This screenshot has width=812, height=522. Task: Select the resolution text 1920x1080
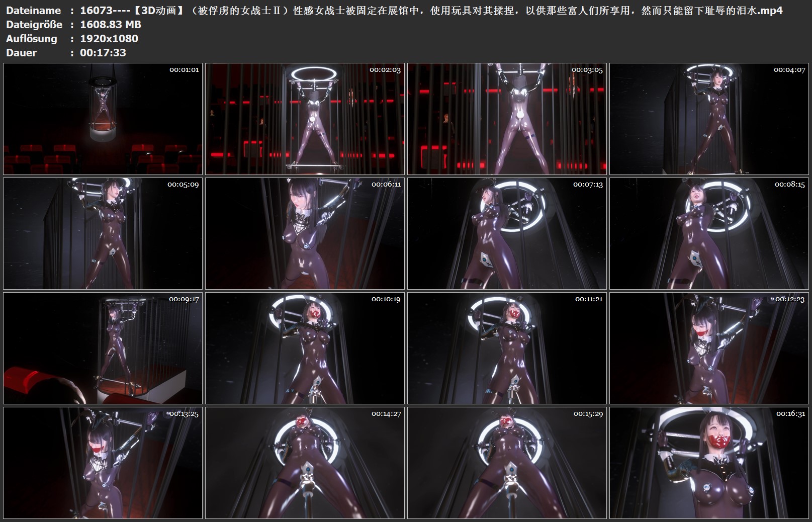[x=109, y=39]
